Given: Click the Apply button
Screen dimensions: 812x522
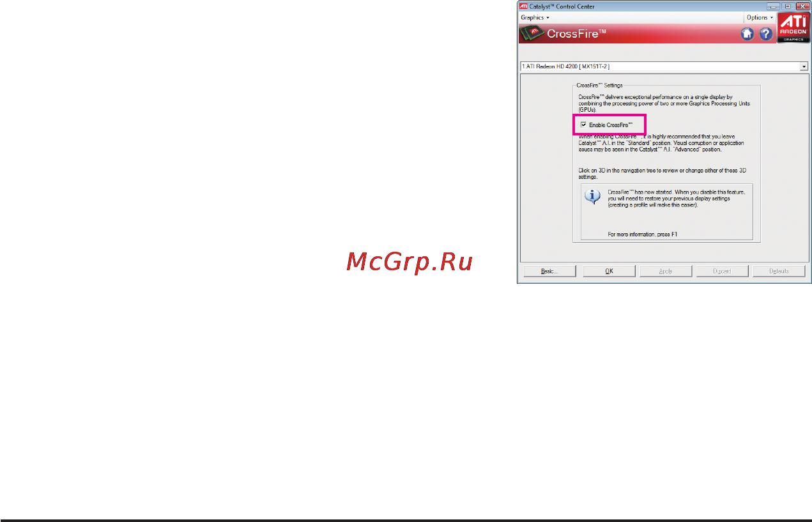Looking at the screenshot, I should coord(666,271).
